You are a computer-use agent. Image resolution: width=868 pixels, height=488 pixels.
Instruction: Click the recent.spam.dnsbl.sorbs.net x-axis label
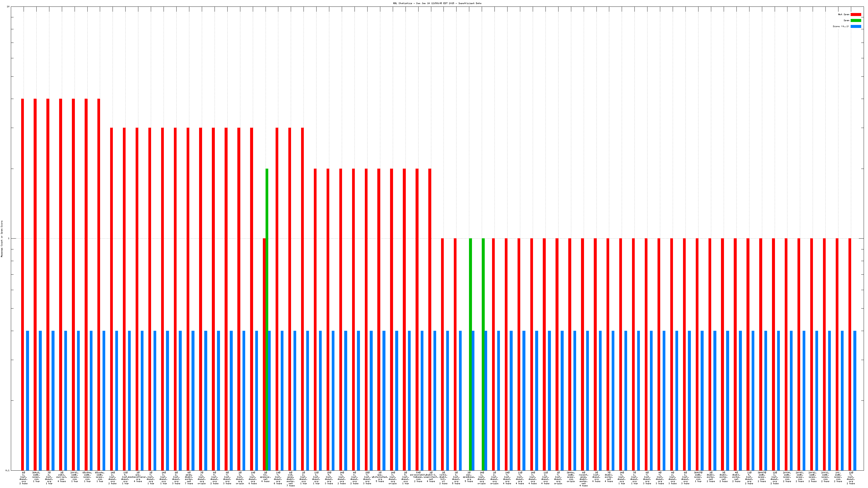click(584, 479)
